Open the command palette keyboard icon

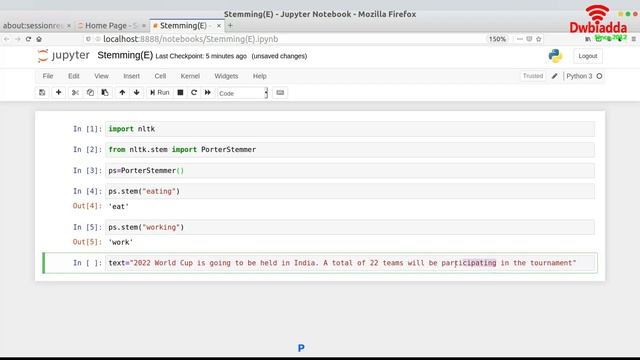click(x=280, y=93)
